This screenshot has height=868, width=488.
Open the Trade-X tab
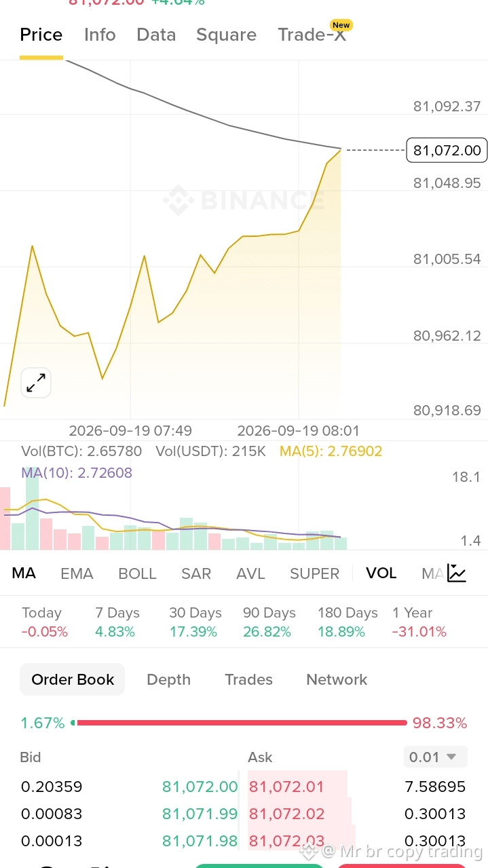point(314,34)
